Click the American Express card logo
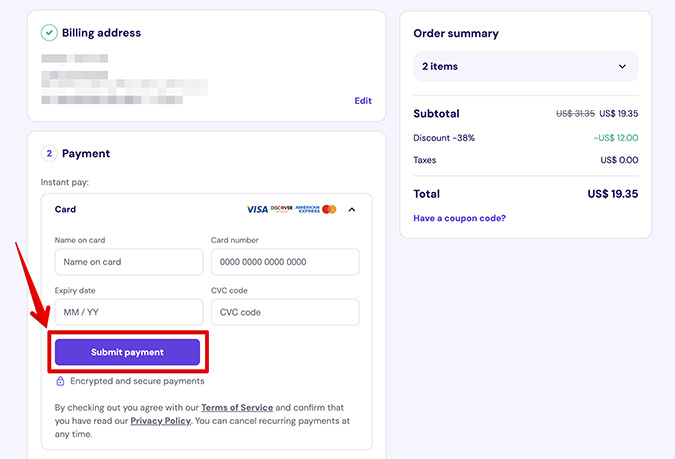The image size is (675, 459). 307,209
